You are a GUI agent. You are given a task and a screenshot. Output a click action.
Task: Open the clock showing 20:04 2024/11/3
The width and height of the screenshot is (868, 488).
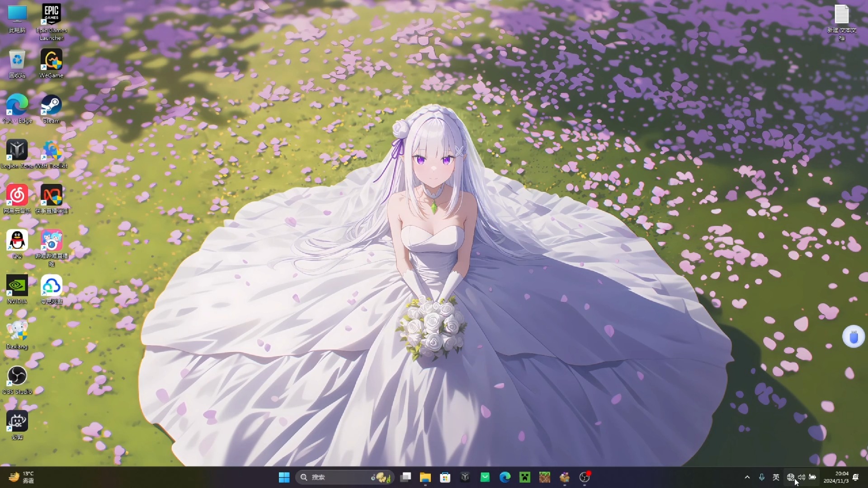pos(836,477)
